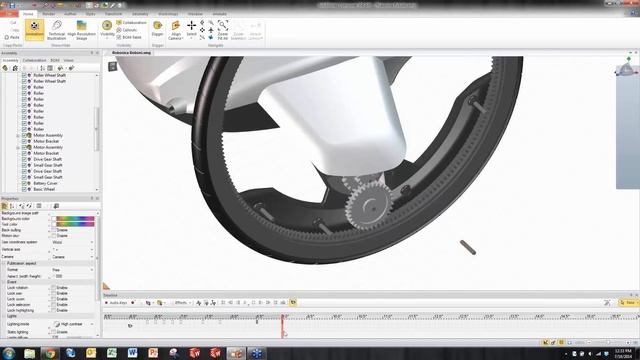Open the BOM tab in Assembly panel
Image resolution: width=640 pixels, height=360 pixels.
[55, 60]
